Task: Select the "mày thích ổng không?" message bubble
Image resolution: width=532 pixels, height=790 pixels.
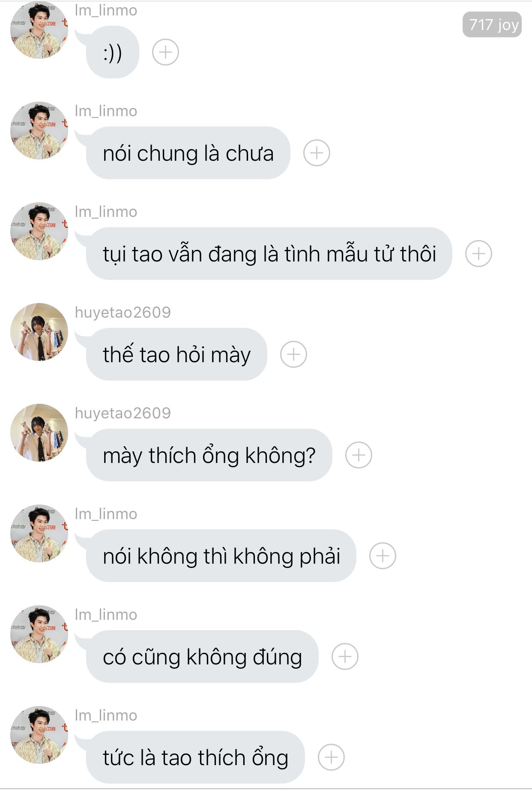Action: pos(209,455)
